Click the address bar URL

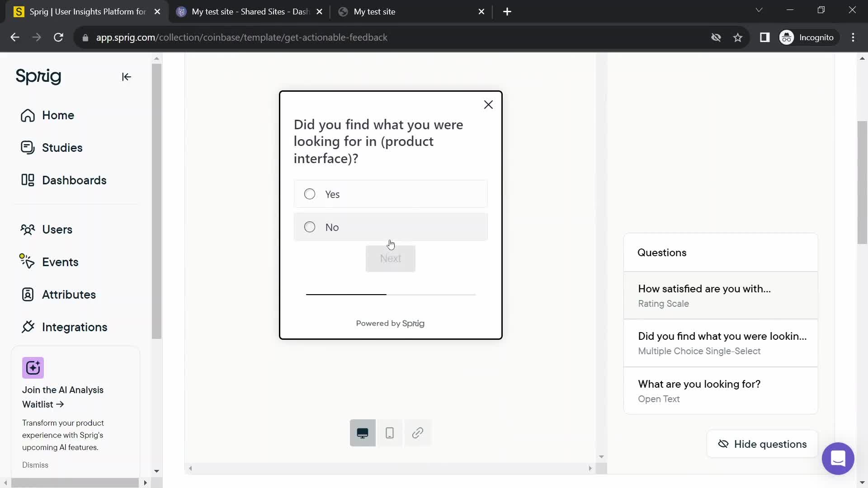coord(241,38)
